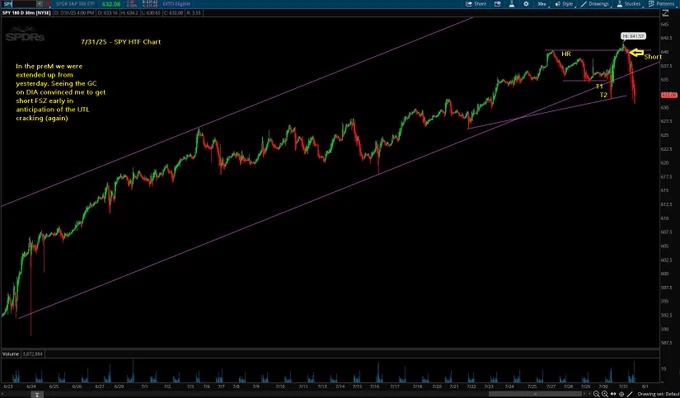This screenshot has height=398, width=680.
Task: Click the Short annotation text
Action: pyautogui.click(x=653, y=57)
